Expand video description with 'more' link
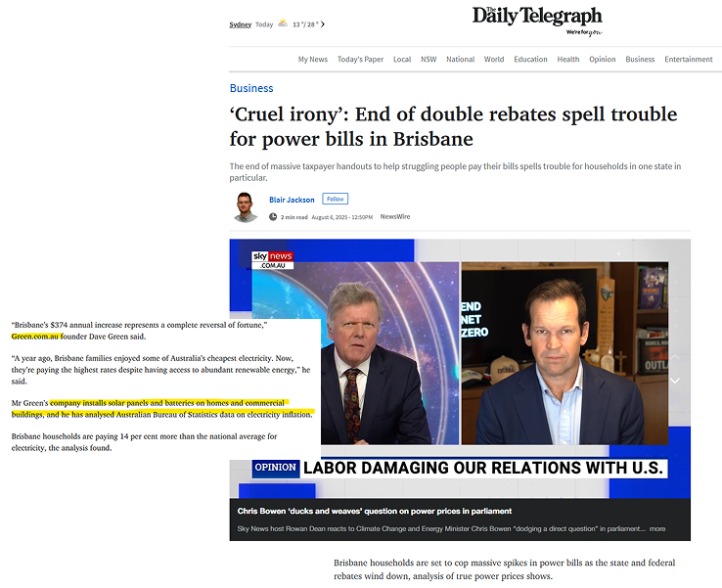722x588 pixels. coord(657,528)
